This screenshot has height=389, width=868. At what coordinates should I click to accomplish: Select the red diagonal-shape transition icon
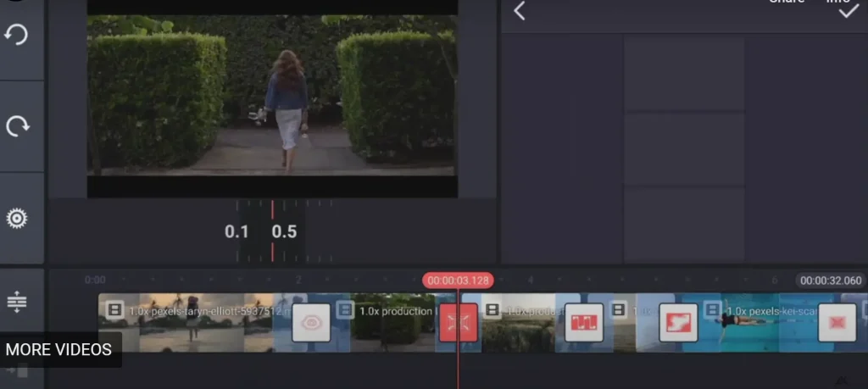678,323
